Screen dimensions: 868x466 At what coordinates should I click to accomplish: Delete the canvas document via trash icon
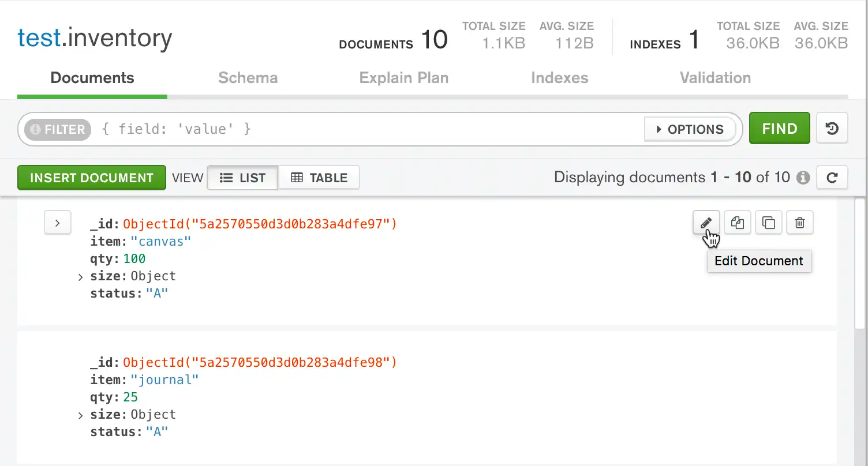coord(799,223)
